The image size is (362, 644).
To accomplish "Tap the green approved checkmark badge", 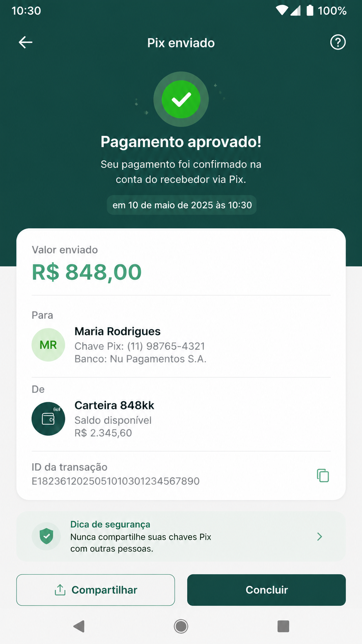I will pos(181,99).
